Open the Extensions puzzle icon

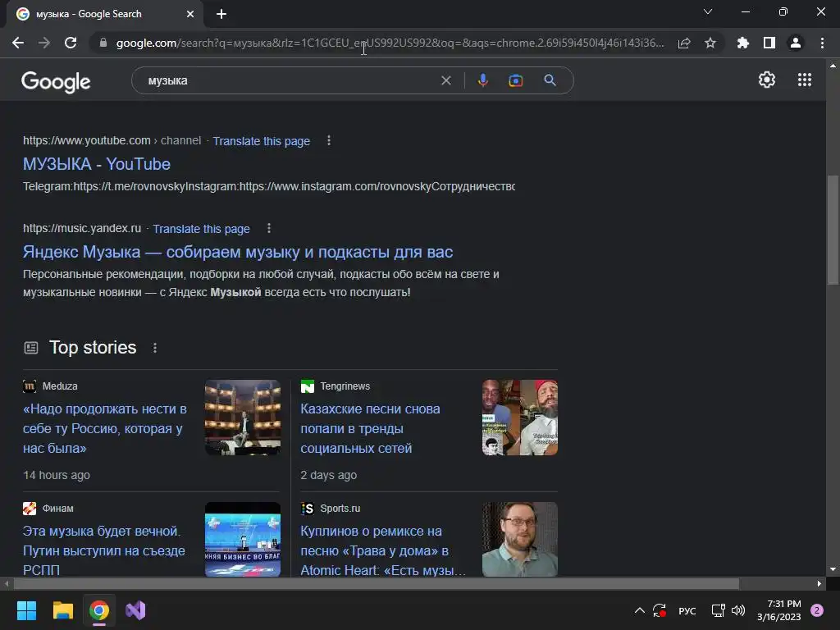(742, 43)
